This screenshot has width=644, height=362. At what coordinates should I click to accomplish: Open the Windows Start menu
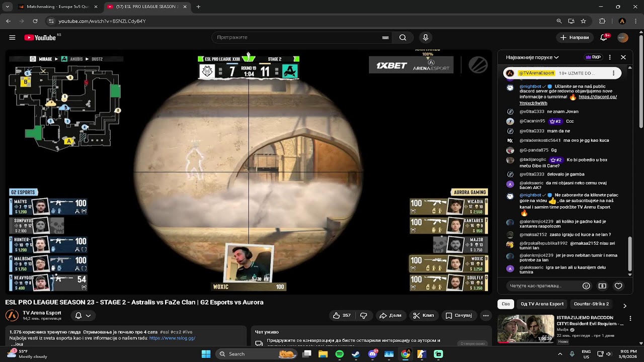pos(206,354)
